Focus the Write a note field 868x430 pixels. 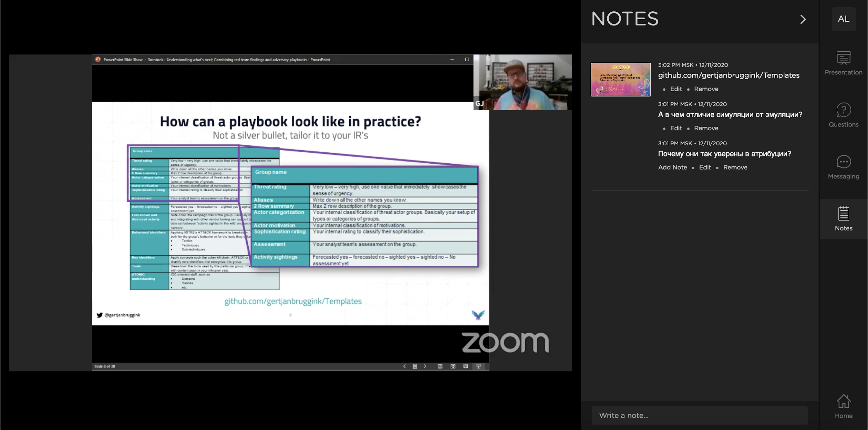pos(699,415)
